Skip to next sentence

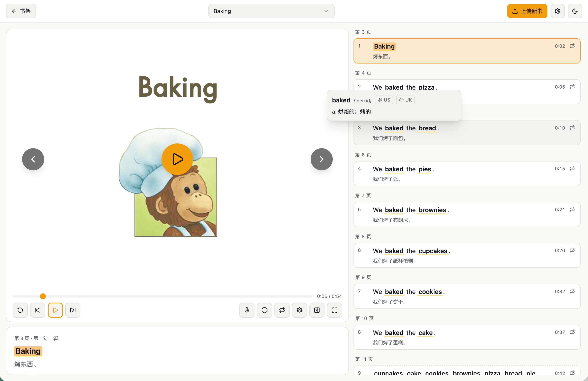click(73, 310)
